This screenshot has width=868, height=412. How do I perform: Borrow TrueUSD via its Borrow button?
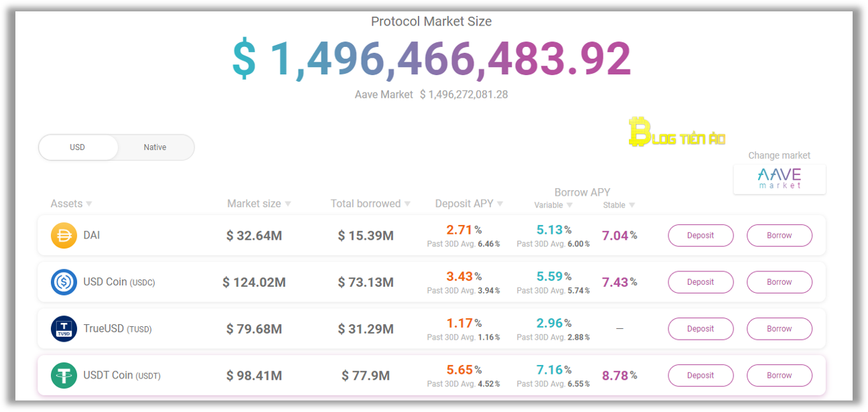point(780,329)
